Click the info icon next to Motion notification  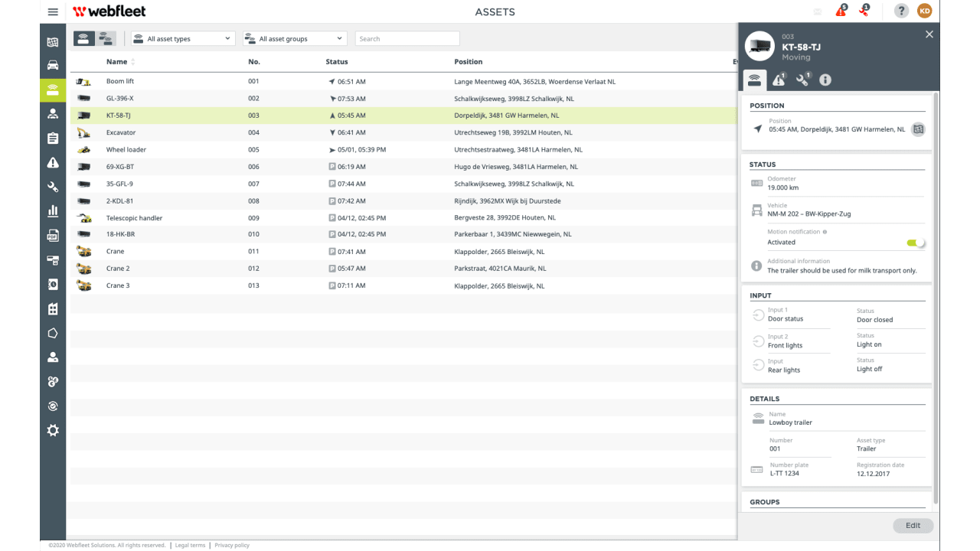click(825, 232)
